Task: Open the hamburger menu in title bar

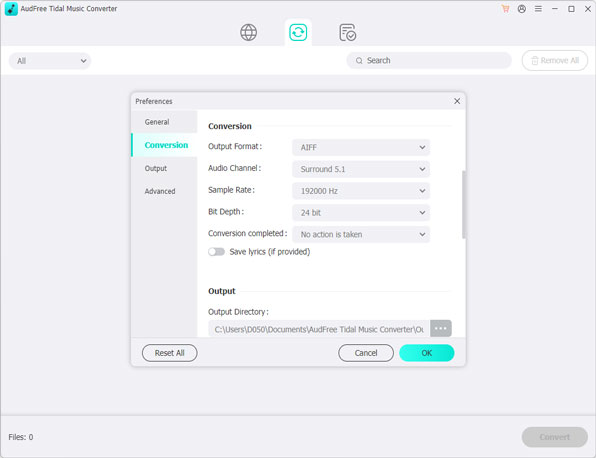Action: (538, 9)
